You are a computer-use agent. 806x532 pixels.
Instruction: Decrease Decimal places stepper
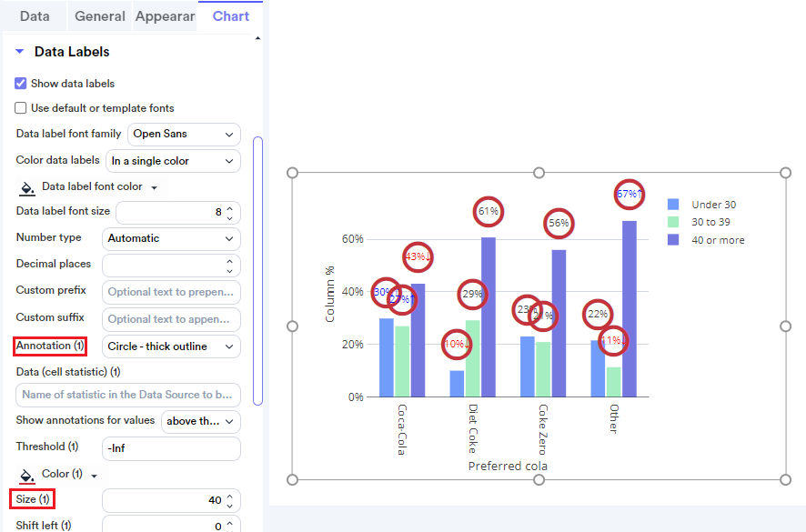click(230, 270)
